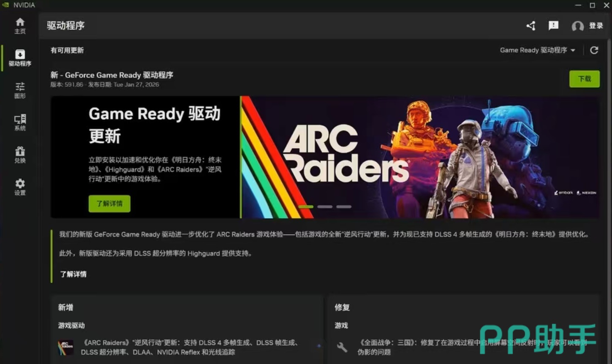Click the NVIDIA logo in title bar
The height and width of the screenshot is (364, 612).
[5, 5]
